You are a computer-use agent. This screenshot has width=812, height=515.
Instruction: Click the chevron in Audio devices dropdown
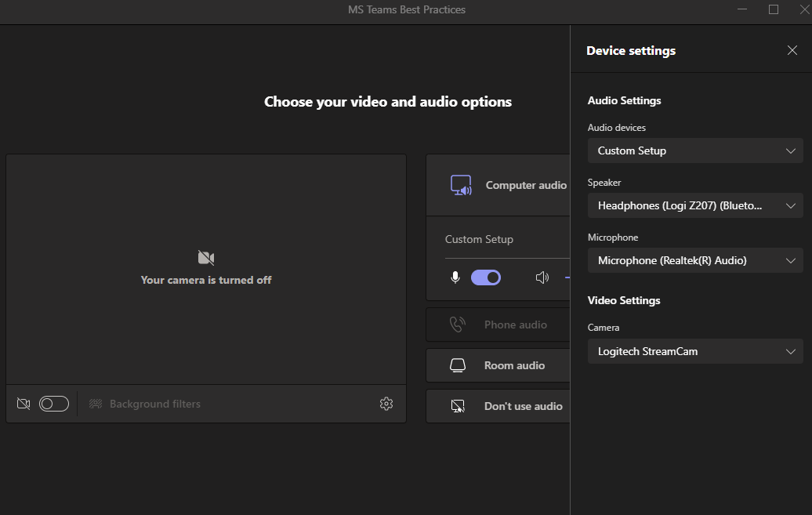pyautogui.click(x=790, y=151)
